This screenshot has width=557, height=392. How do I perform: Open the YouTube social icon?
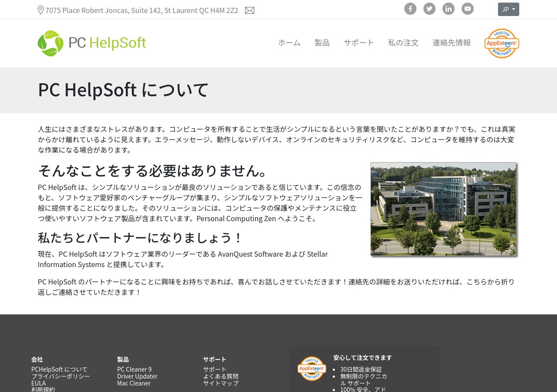[468, 9]
